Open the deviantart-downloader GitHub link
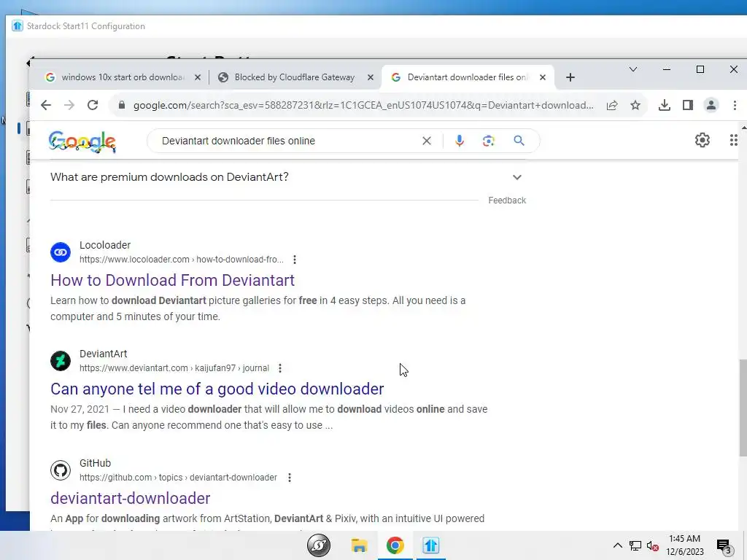This screenshot has height=560, width=747. click(x=130, y=498)
